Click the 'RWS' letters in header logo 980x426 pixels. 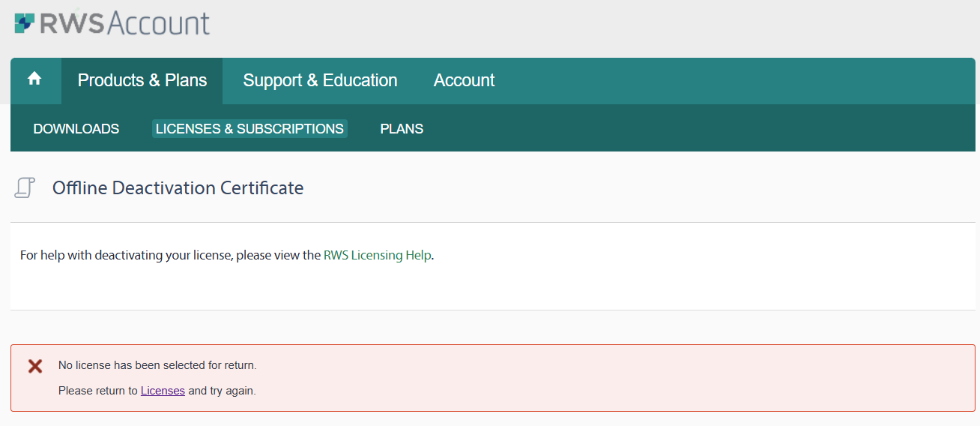coord(72,23)
